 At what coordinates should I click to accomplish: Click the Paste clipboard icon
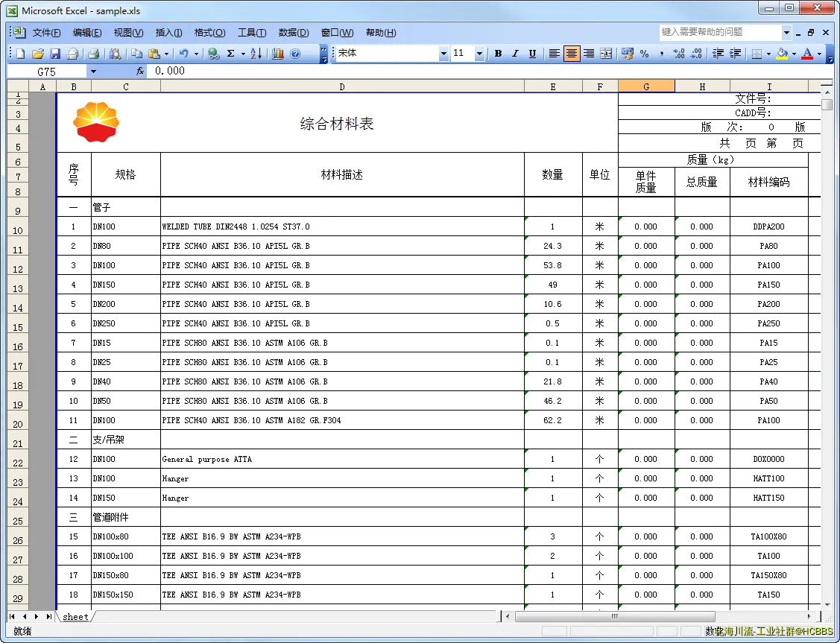pos(154,54)
